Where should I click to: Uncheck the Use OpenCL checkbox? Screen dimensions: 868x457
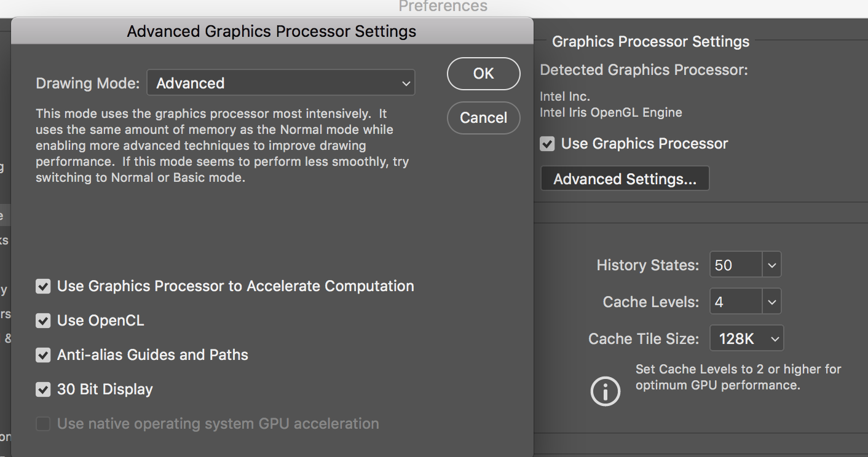[x=43, y=321]
